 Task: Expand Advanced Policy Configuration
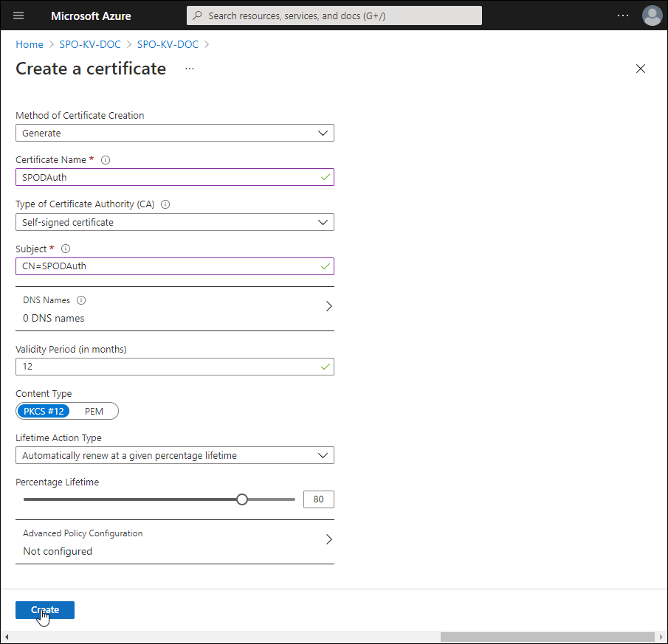(328, 539)
